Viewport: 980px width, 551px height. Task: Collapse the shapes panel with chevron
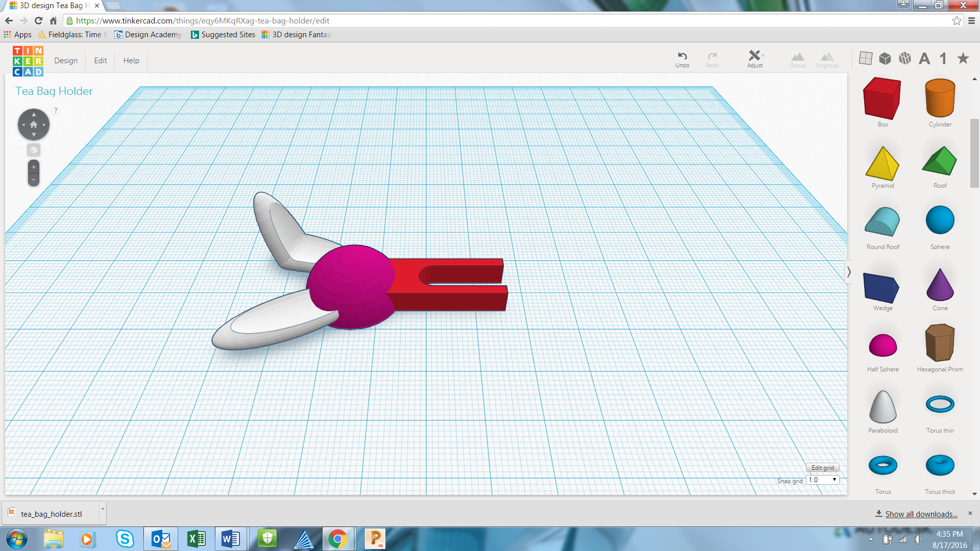click(849, 272)
